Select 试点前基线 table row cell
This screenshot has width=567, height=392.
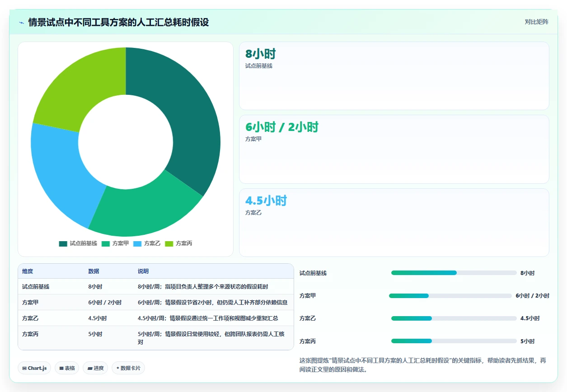tap(36, 287)
